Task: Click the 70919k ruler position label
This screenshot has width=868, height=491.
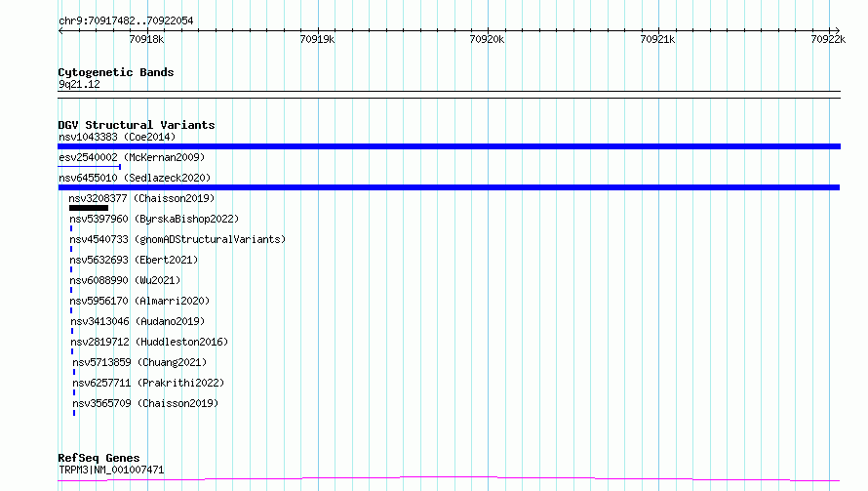Action: pos(317,39)
